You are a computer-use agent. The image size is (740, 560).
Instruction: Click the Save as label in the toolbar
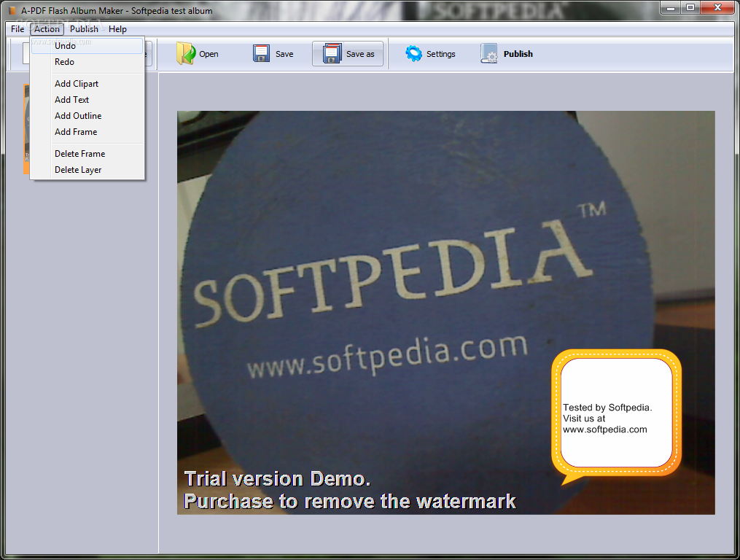(x=360, y=54)
